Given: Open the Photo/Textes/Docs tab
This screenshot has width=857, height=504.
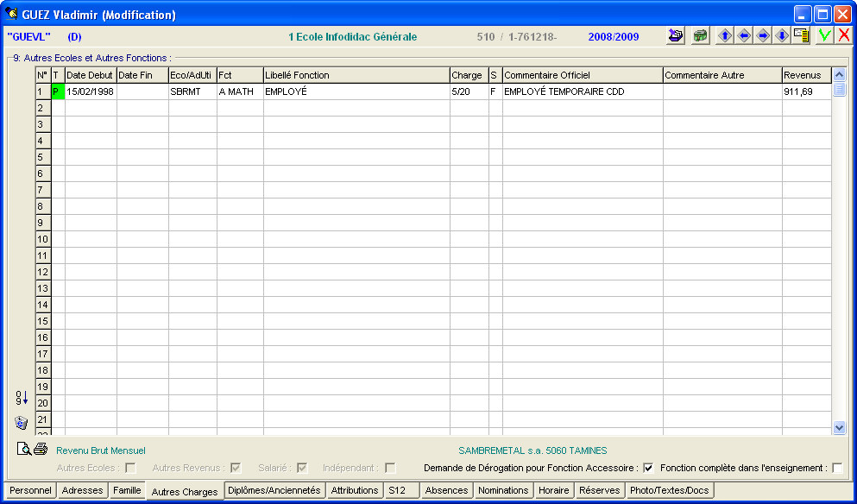Looking at the screenshot, I should (670, 490).
